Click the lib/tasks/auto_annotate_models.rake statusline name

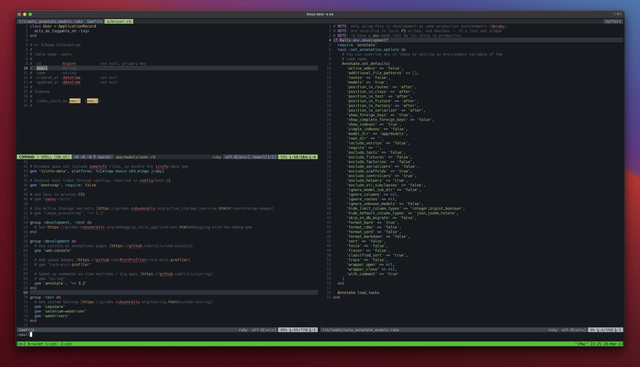[361, 330]
